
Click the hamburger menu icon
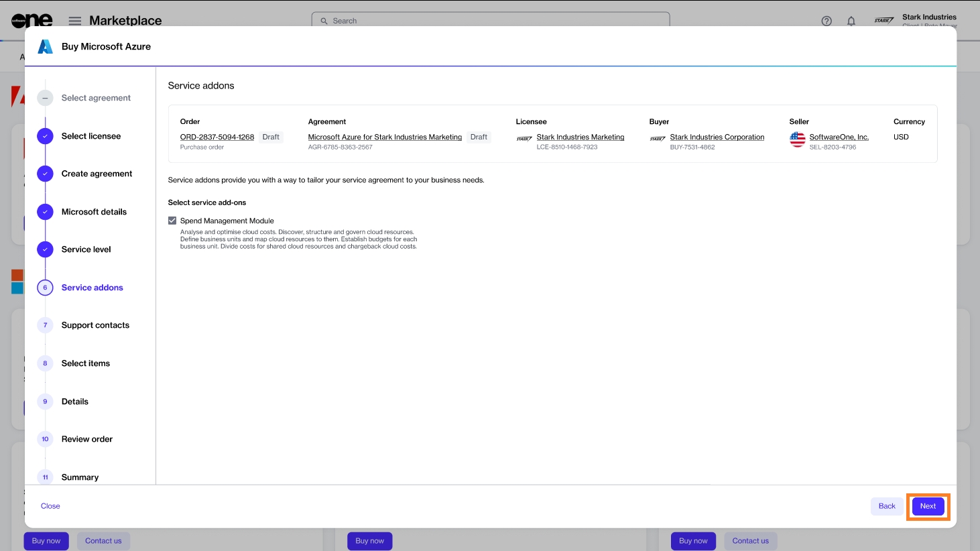click(75, 21)
